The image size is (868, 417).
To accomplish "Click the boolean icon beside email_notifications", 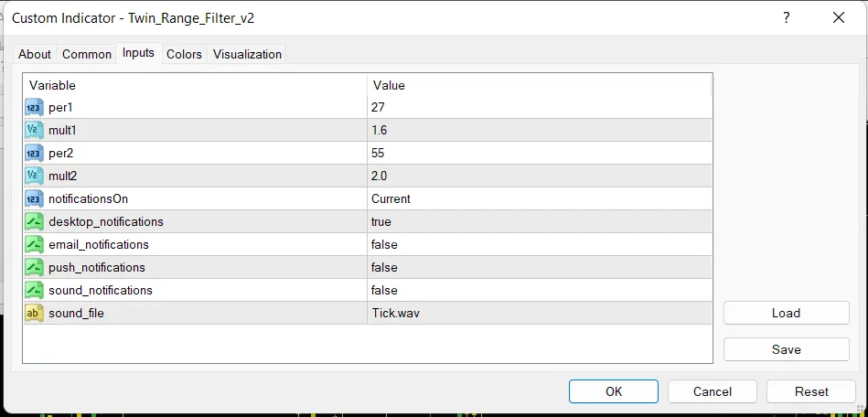I will click(x=35, y=245).
